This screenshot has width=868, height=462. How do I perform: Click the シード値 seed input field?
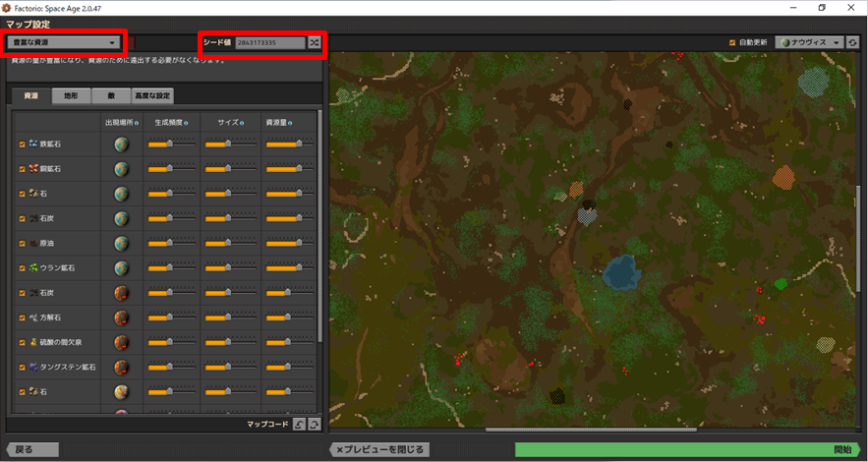coord(270,42)
